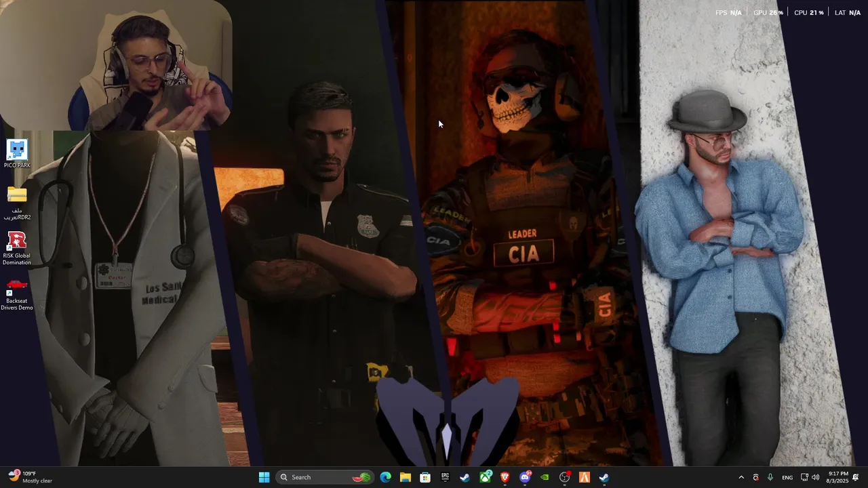Image resolution: width=868 pixels, height=488 pixels.
Task: Open Brave browser from taskbar
Action: pos(505,477)
